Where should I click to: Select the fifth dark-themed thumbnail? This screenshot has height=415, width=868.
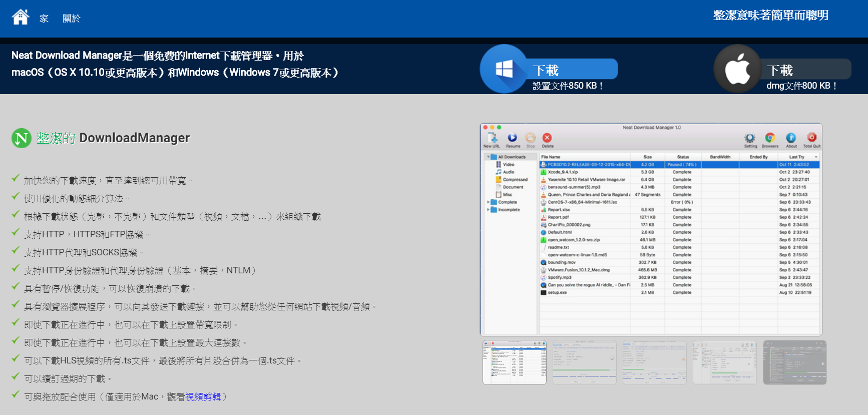pos(795,362)
